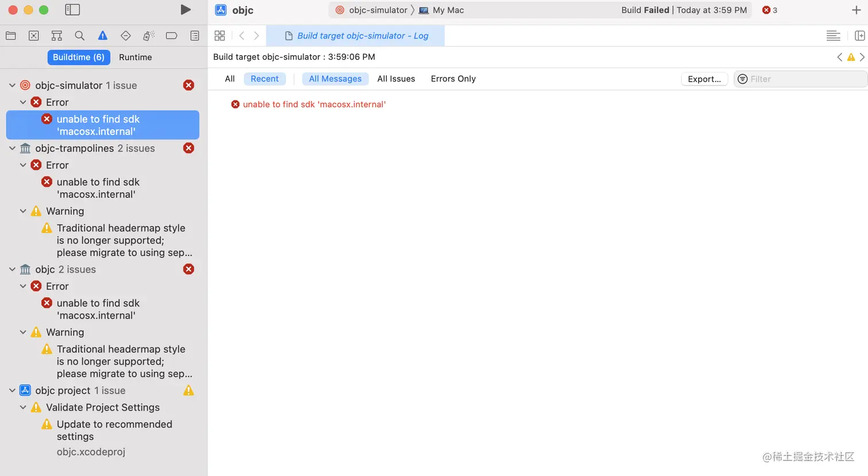868x476 pixels.
Task: Select the sdk error under objc target
Action: [103, 309]
